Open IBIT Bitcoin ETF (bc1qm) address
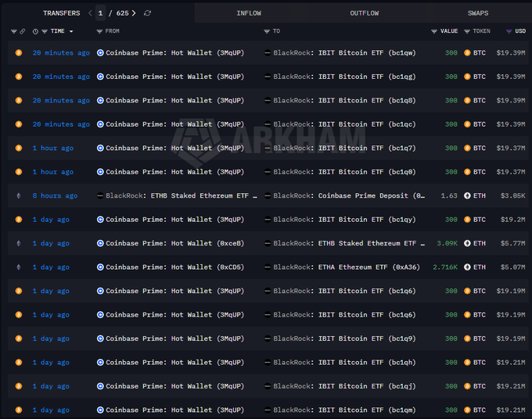Viewport: 532px width, 419px height. tap(367, 410)
